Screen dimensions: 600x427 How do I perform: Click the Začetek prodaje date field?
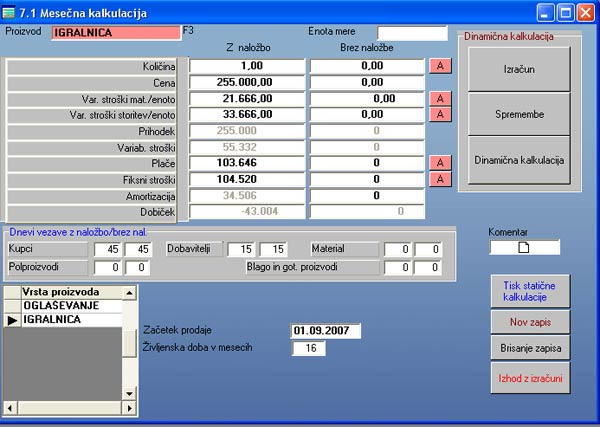(325, 331)
